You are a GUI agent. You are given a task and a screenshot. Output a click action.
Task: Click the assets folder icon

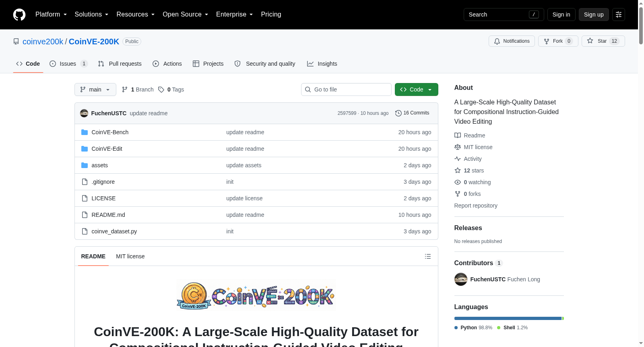point(85,165)
